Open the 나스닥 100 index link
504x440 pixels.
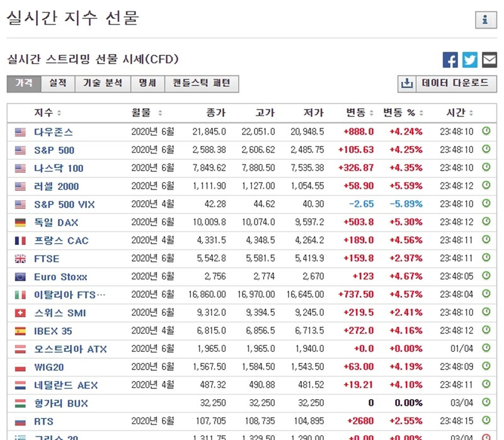pos(59,168)
